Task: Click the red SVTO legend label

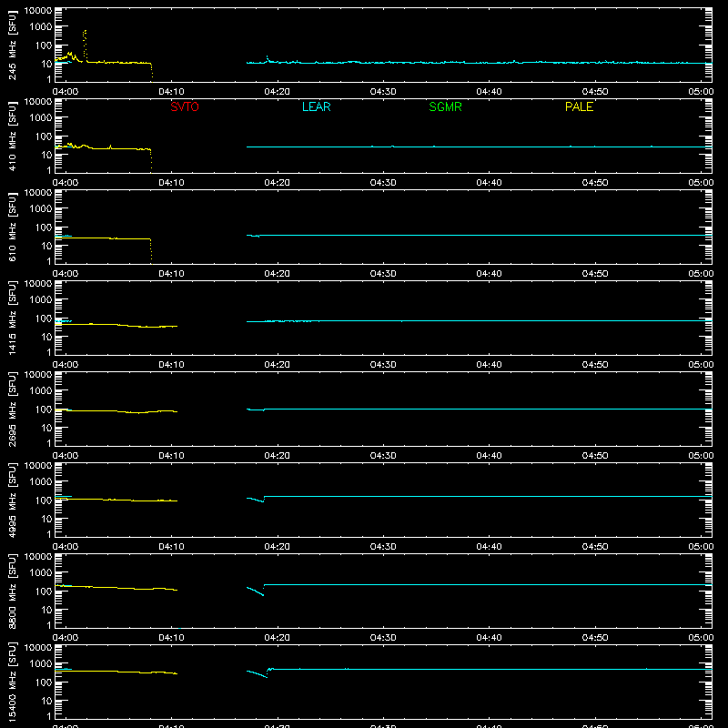Action: pyautogui.click(x=185, y=106)
